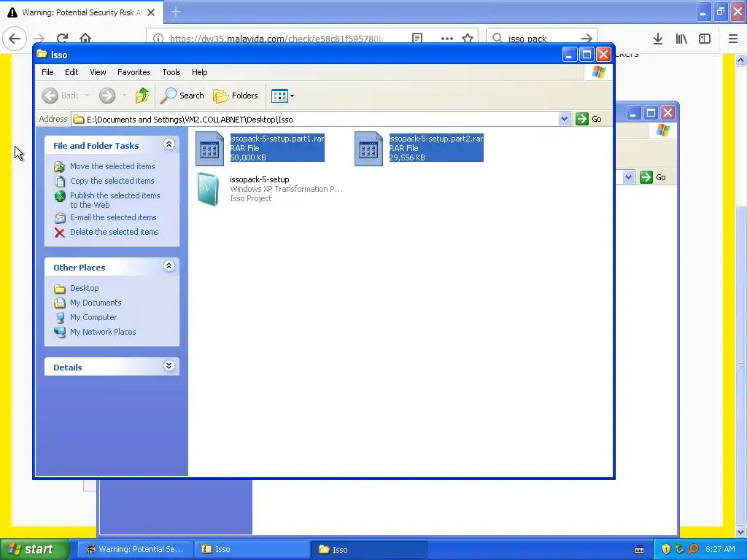Show Firefox downloads
The width and height of the screenshot is (747, 560).
[x=658, y=39]
